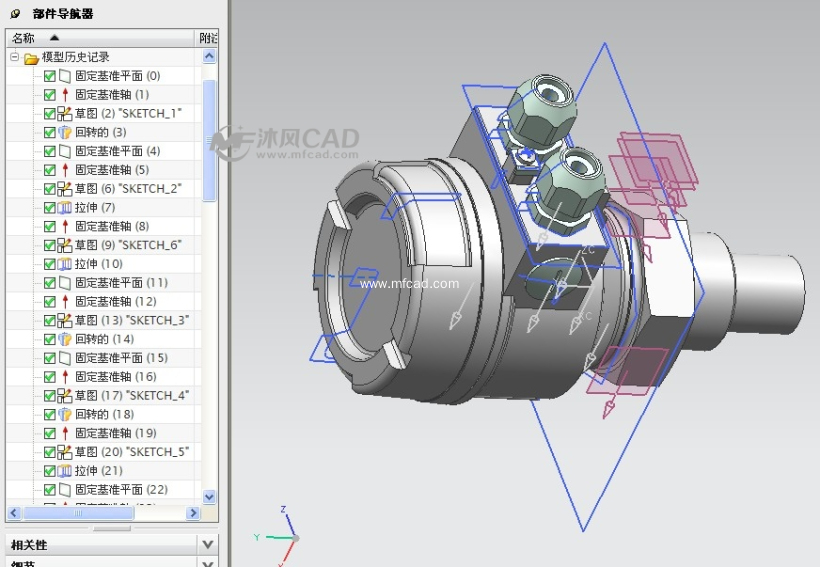Select the 回转的 (18) feature row
Viewport: 820px width, 567px height.
pos(104,415)
